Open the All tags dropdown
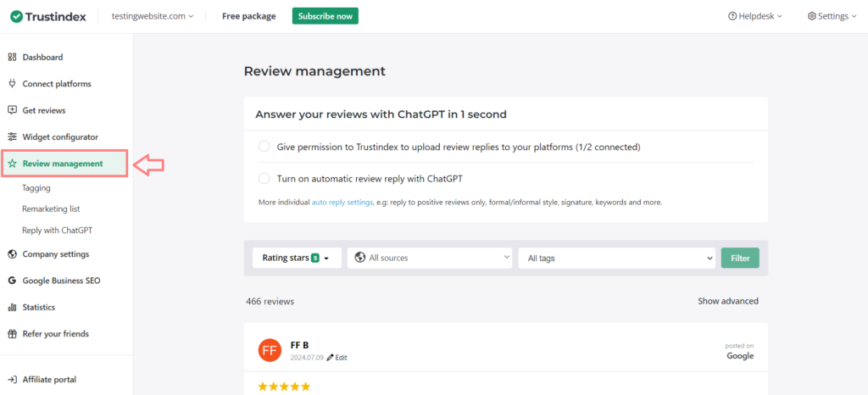Viewport: 868px width, 395px height. [617, 258]
